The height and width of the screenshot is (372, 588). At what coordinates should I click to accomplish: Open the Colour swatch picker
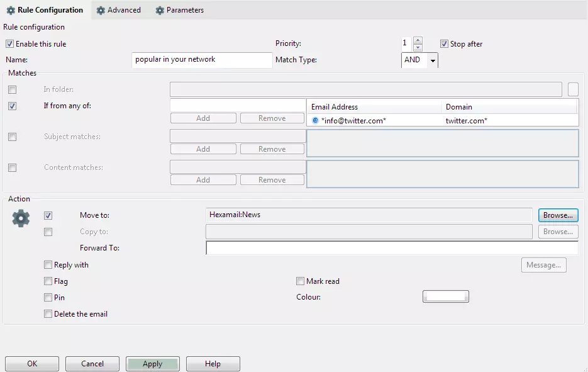click(445, 296)
